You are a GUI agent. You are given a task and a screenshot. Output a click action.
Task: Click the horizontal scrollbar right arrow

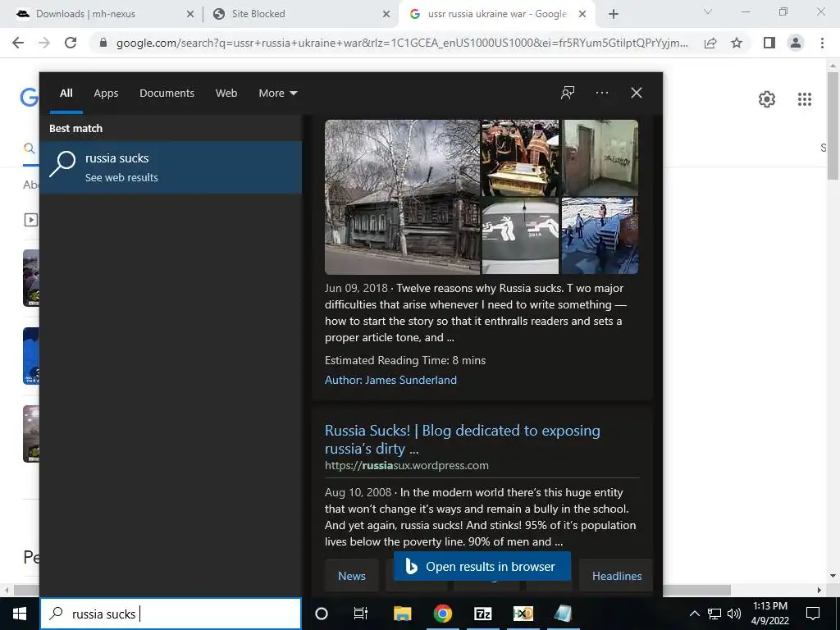pos(819,590)
